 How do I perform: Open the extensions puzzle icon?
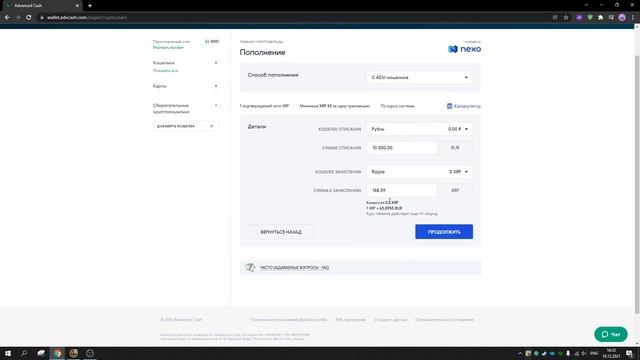tap(600, 18)
